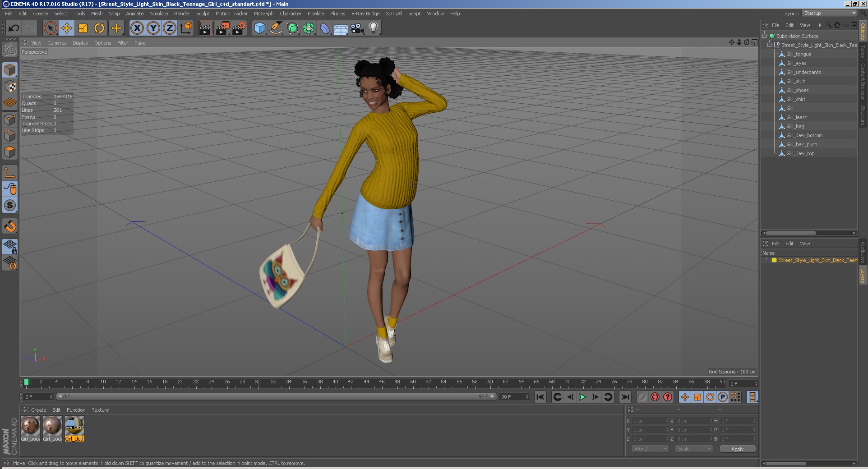The width and height of the screenshot is (868, 469).
Task: Open the World coordinate dropdown
Action: (x=650, y=449)
